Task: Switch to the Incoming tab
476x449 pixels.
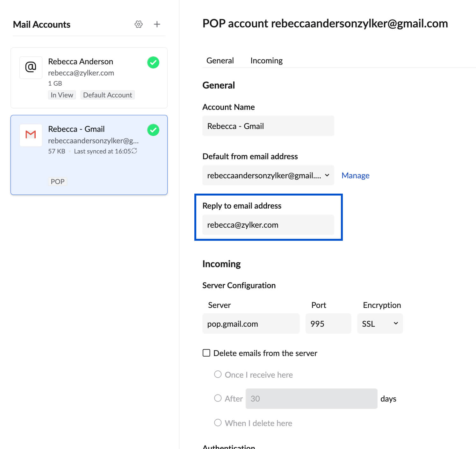Action: click(266, 61)
